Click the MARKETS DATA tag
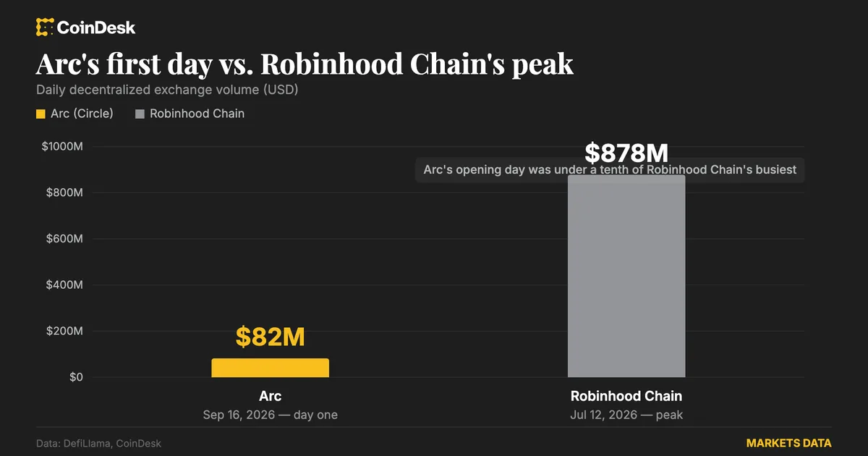 click(789, 443)
